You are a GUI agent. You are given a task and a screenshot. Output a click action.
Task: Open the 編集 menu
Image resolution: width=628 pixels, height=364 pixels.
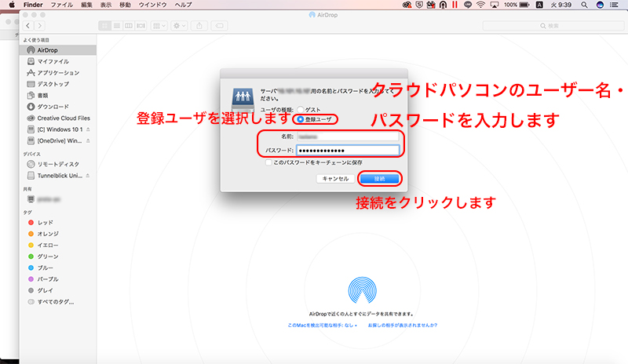tap(86, 5)
